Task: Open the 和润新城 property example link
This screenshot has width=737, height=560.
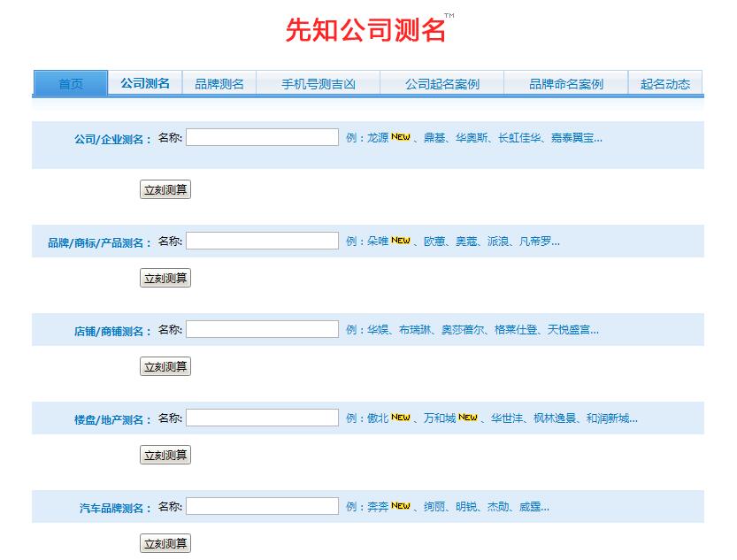Action: [608, 418]
